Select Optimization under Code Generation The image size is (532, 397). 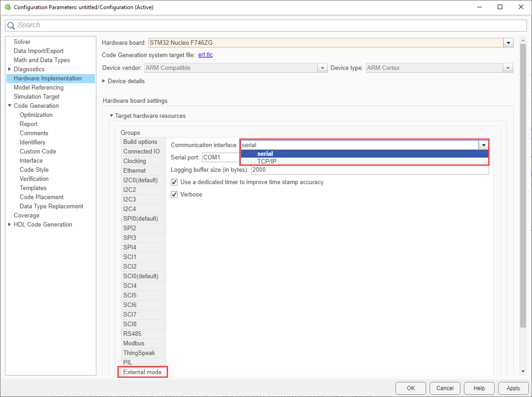(36, 115)
